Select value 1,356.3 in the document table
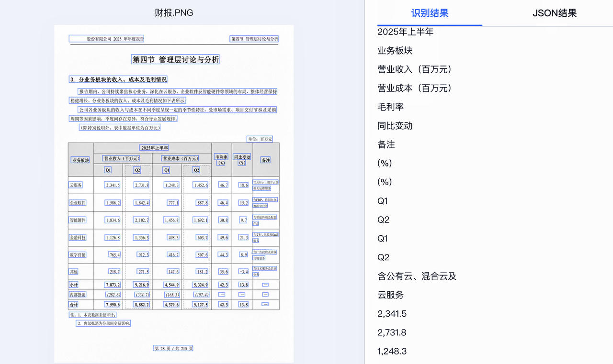The width and height of the screenshot is (613, 364). (x=142, y=237)
